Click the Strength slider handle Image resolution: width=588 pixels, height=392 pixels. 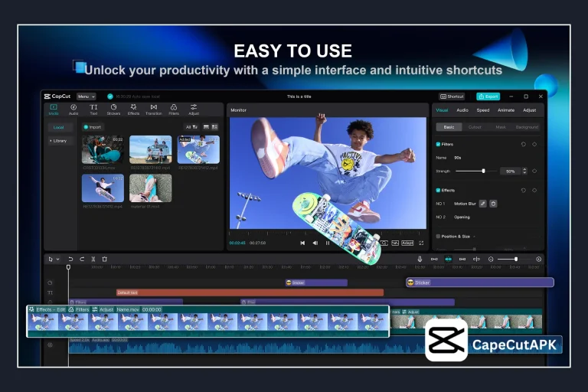click(483, 171)
